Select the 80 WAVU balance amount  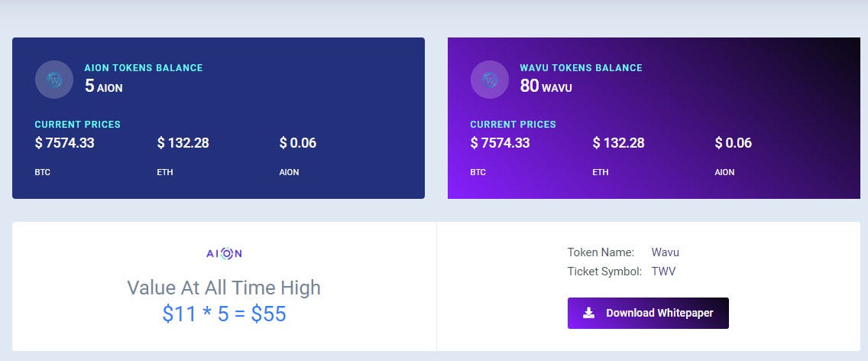(x=546, y=86)
